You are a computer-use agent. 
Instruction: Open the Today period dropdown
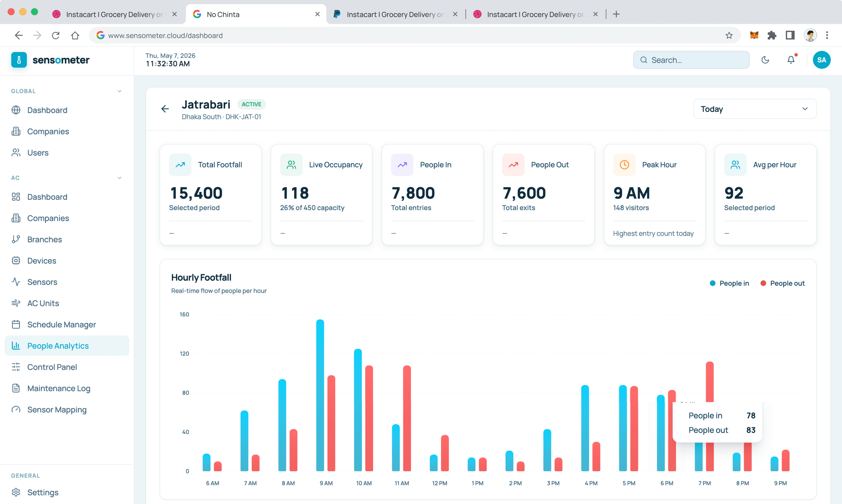tap(755, 109)
